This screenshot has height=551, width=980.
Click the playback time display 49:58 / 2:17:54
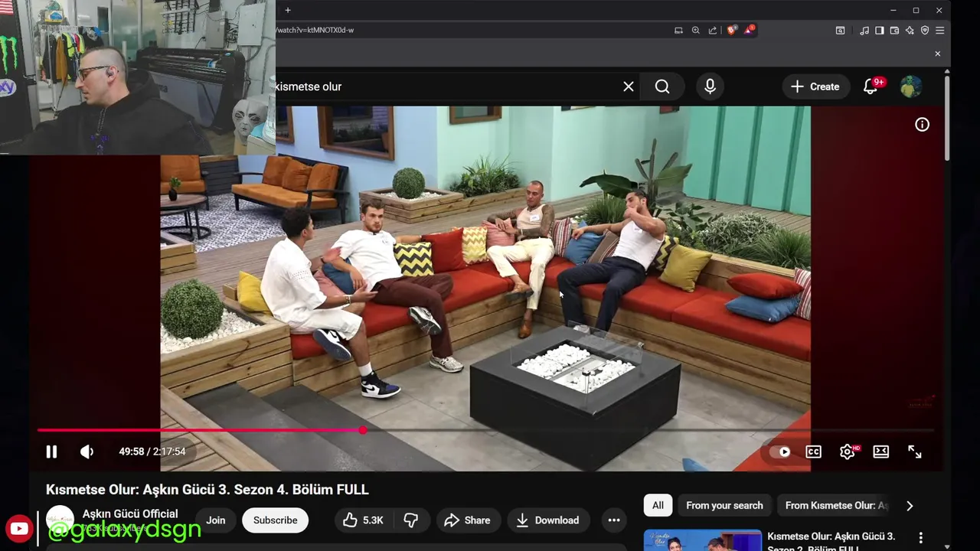[152, 452]
